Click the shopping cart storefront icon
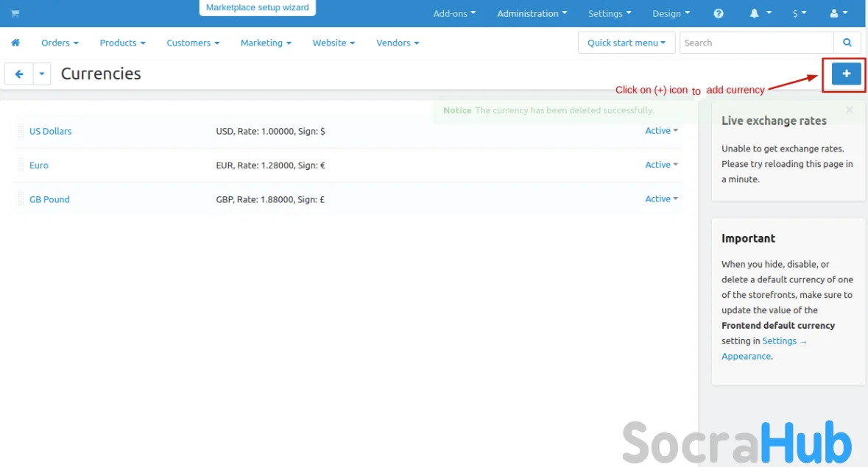Screen dimensions: 868x467 pyautogui.click(x=15, y=13)
